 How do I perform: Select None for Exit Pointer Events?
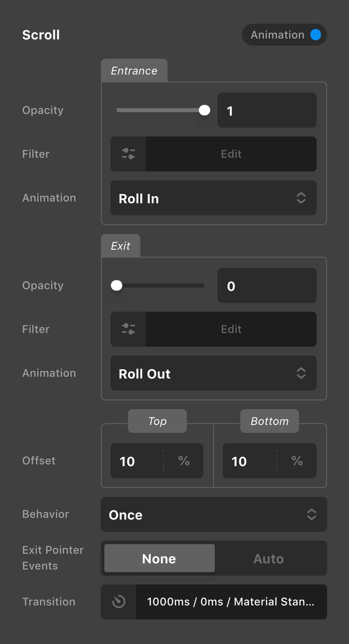click(x=159, y=559)
